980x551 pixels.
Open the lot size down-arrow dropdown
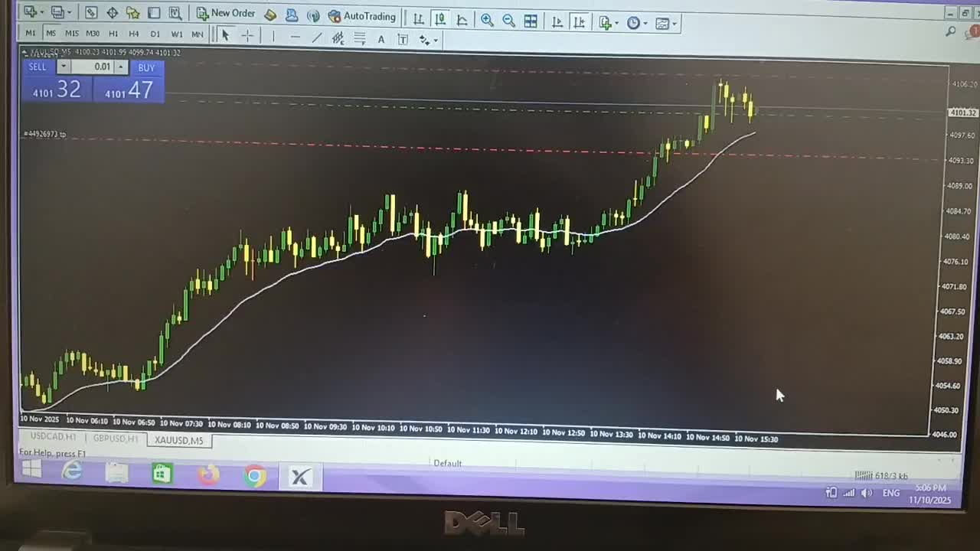point(64,67)
